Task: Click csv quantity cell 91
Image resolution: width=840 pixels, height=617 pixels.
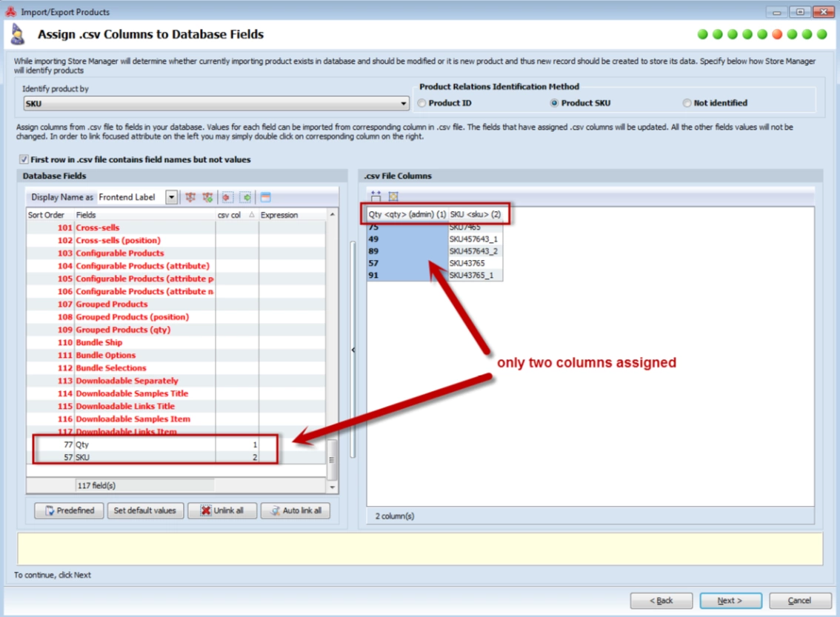Action: pyautogui.click(x=407, y=276)
